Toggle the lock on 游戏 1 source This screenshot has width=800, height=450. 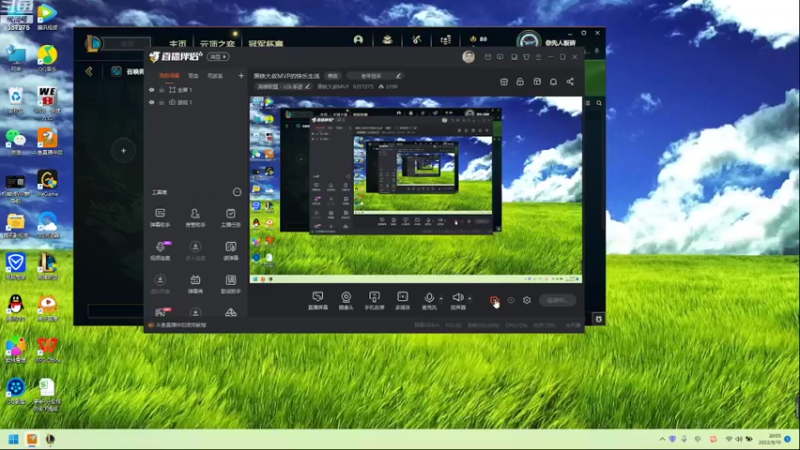162,103
